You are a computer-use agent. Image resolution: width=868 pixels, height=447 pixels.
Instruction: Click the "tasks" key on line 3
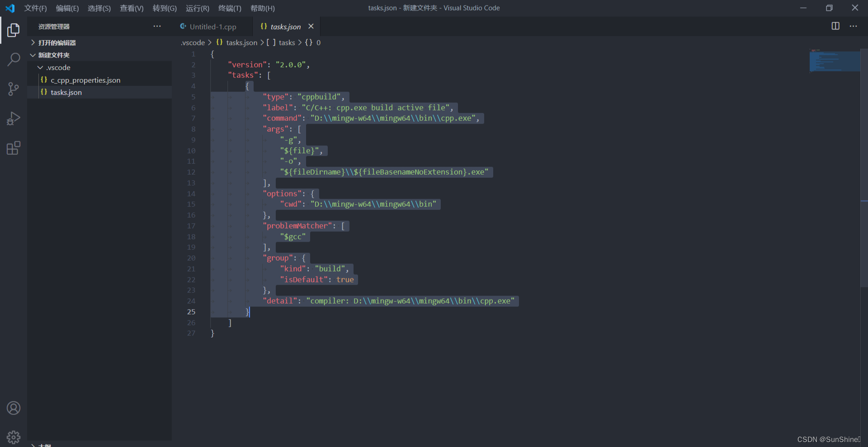pos(243,75)
